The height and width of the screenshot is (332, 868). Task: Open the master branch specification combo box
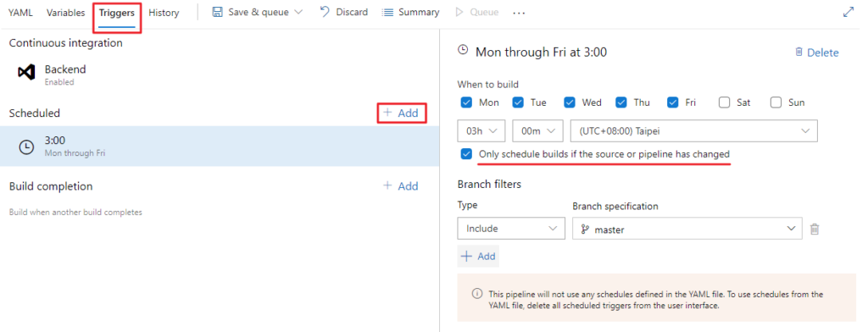click(687, 229)
